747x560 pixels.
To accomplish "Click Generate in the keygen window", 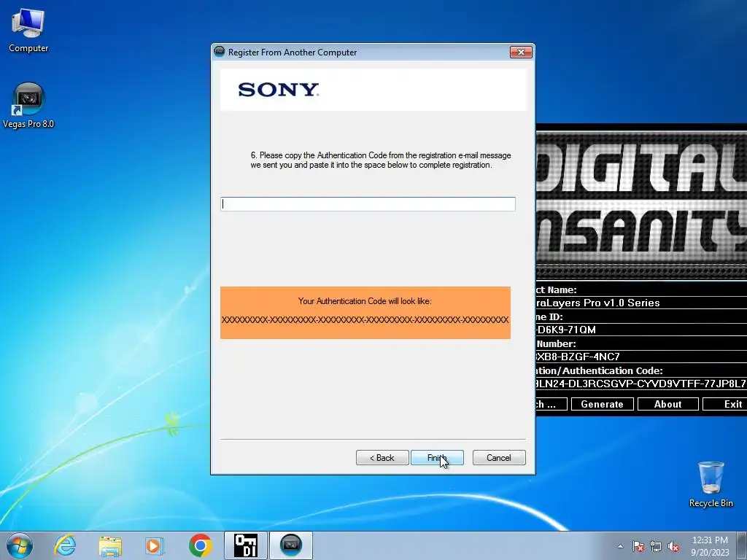I will point(602,404).
